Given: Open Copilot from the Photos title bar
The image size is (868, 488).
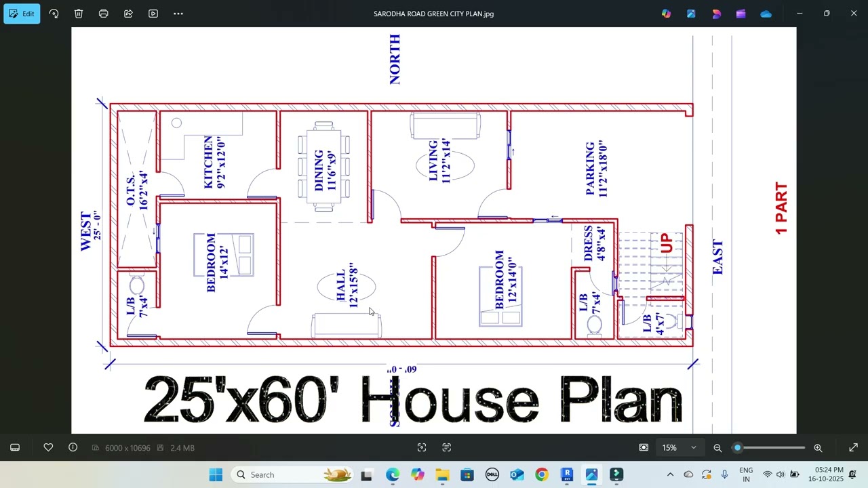Looking at the screenshot, I should pyautogui.click(x=666, y=14).
